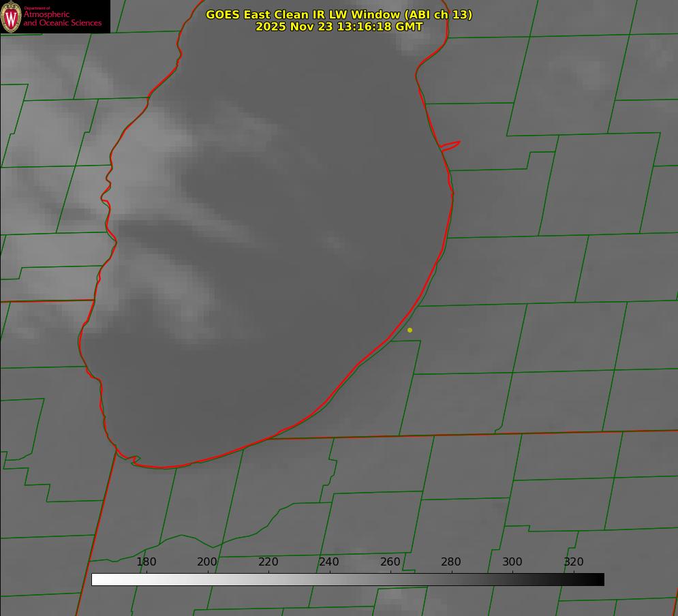The height and width of the screenshot is (616, 678).
Task: Select the 200 colorbar tick label
Action: pyautogui.click(x=207, y=562)
